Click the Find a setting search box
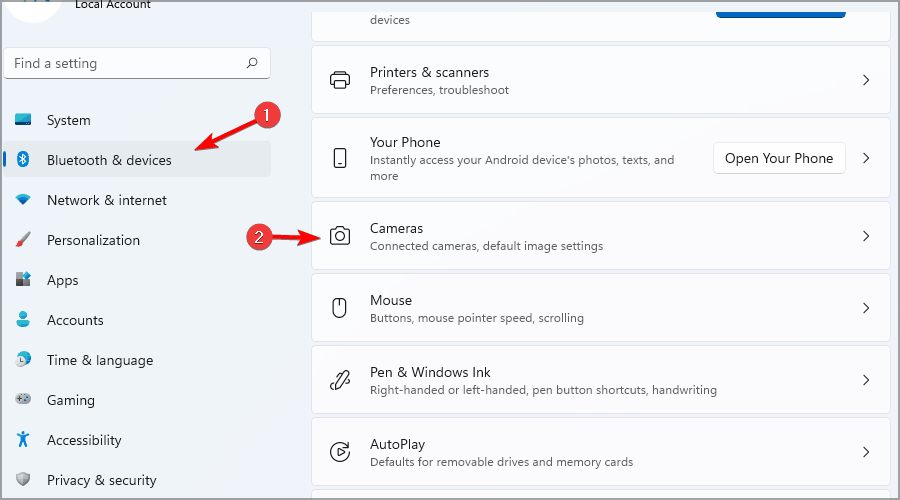The width and height of the screenshot is (900, 500). point(137,63)
